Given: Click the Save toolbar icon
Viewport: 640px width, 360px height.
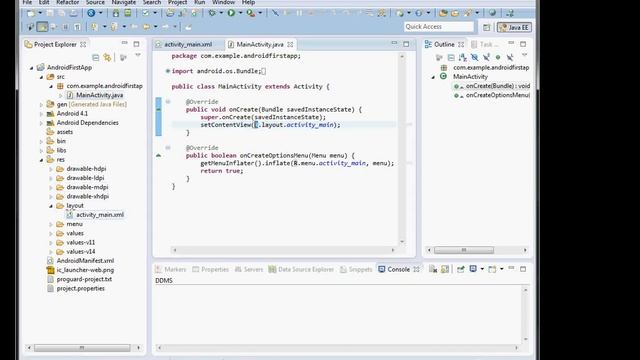Looking at the screenshot, I should (50, 13).
